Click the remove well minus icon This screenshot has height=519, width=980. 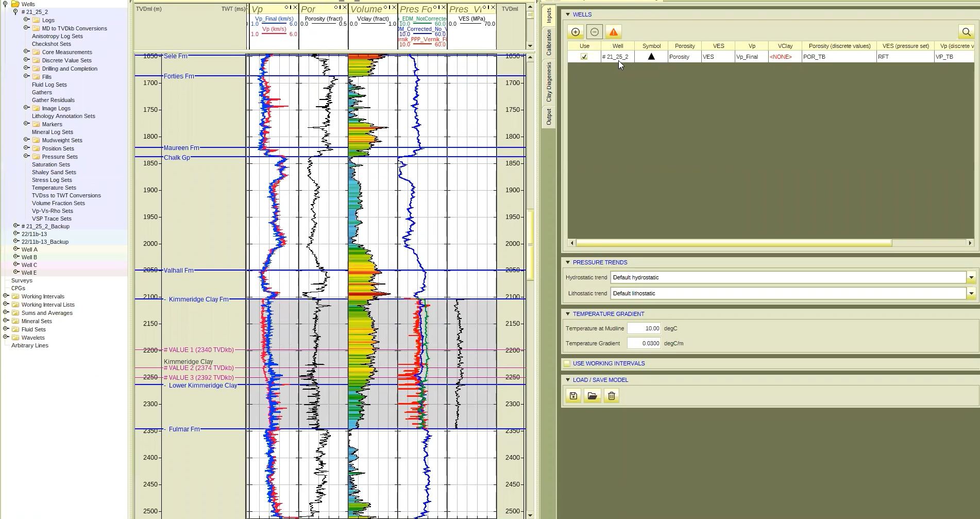(x=595, y=32)
